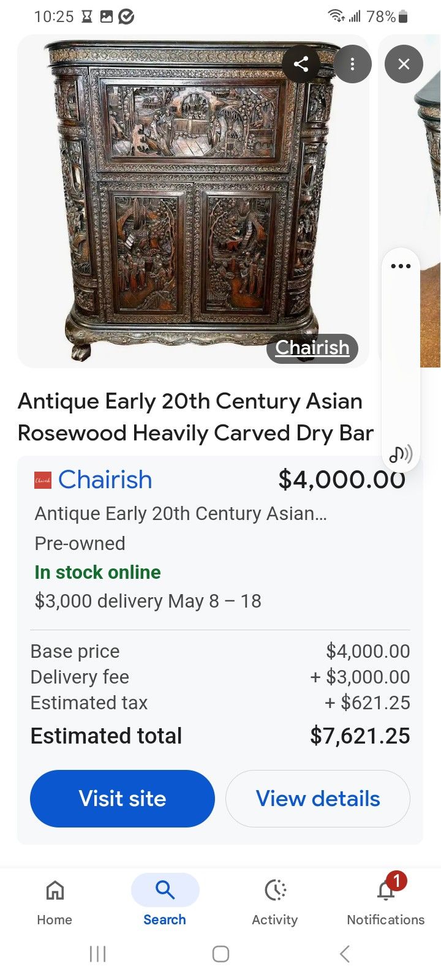Tap the floating audio sound icon
The height and width of the screenshot is (980, 441).
tap(401, 454)
